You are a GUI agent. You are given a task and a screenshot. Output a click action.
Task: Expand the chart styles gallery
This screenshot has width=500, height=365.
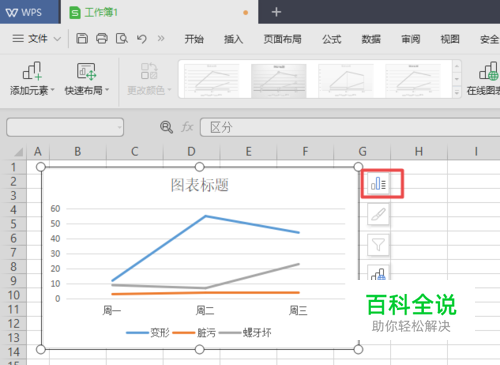[457, 93]
